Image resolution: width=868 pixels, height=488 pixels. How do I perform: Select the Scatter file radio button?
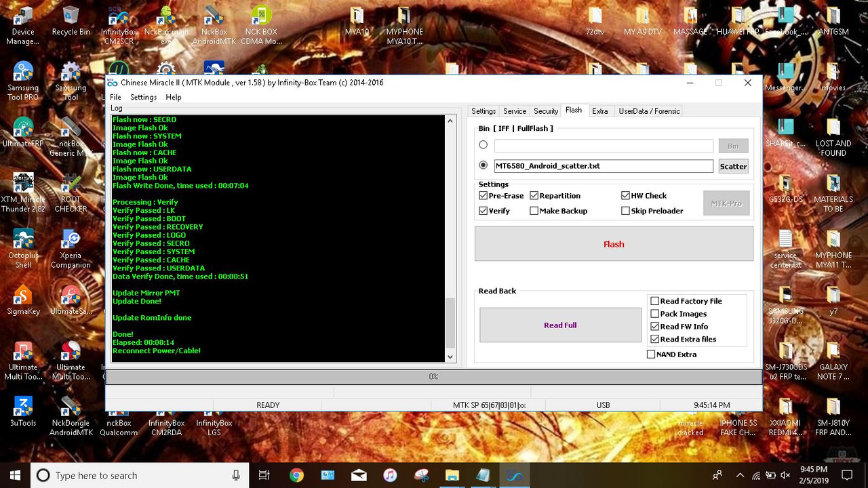(x=484, y=165)
